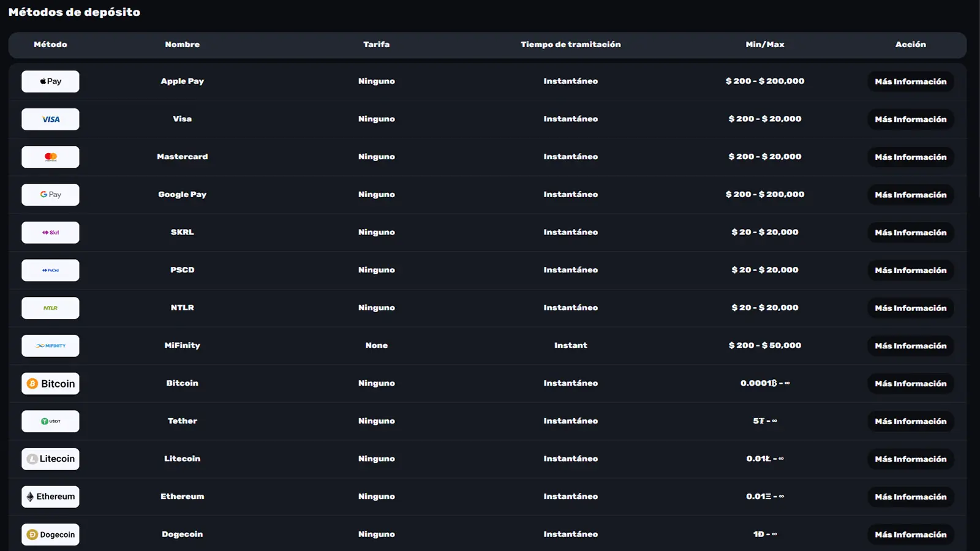Click the Tiempo de tramitación column header
The image size is (980, 551).
click(x=571, y=44)
